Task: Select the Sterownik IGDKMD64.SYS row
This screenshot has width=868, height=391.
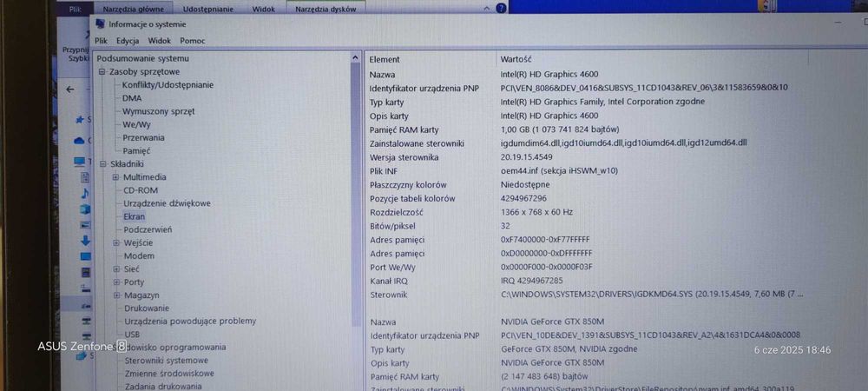Action: 587,295
